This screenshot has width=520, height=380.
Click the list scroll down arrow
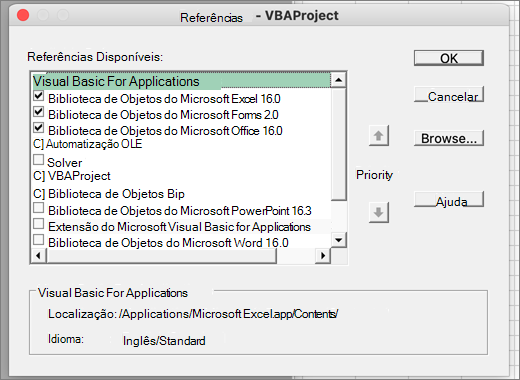click(339, 240)
